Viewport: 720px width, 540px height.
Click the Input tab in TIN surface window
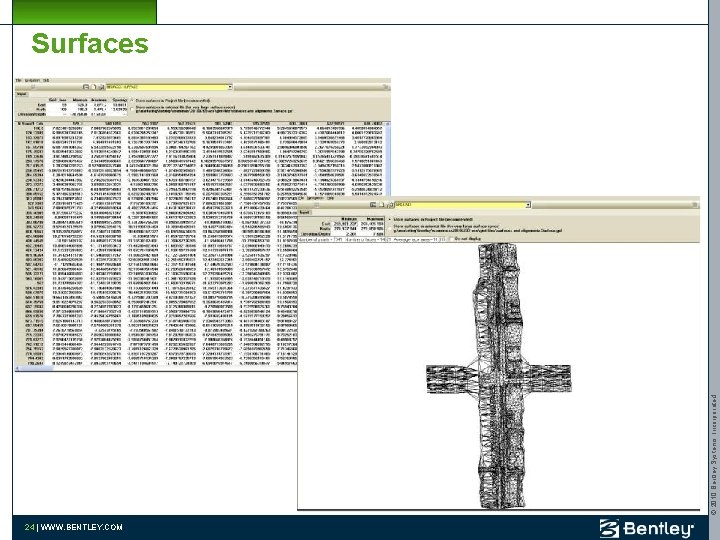click(304, 213)
